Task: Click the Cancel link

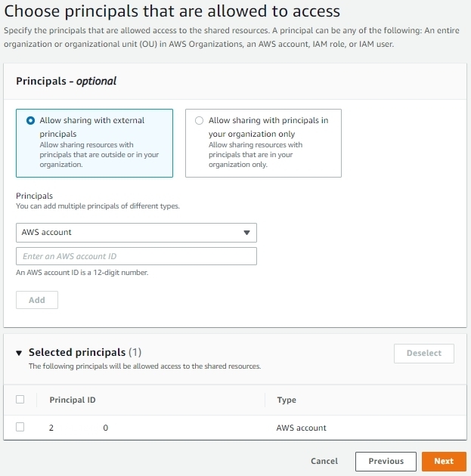Action: tap(324, 461)
